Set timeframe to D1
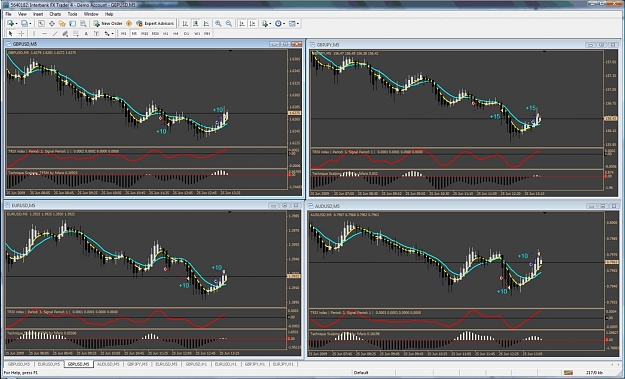The width and height of the screenshot is (625, 379). pyautogui.click(x=187, y=33)
